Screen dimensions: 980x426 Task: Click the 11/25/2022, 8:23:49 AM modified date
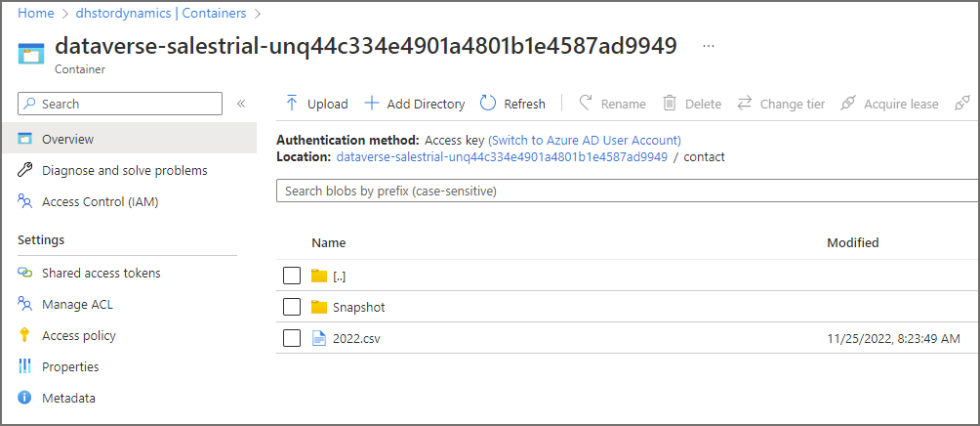(893, 338)
